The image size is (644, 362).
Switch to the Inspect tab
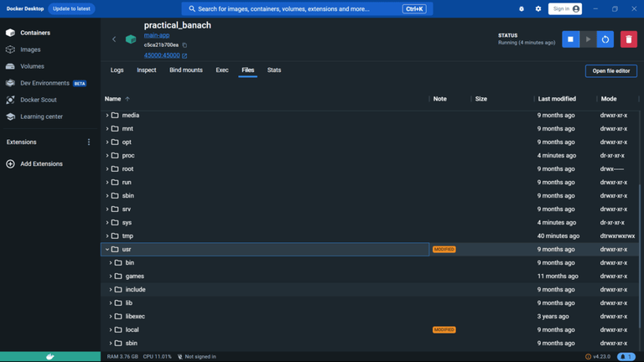click(x=147, y=70)
